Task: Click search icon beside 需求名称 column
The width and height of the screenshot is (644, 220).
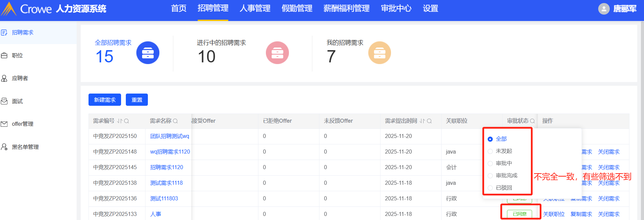Action: click(175, 121)
